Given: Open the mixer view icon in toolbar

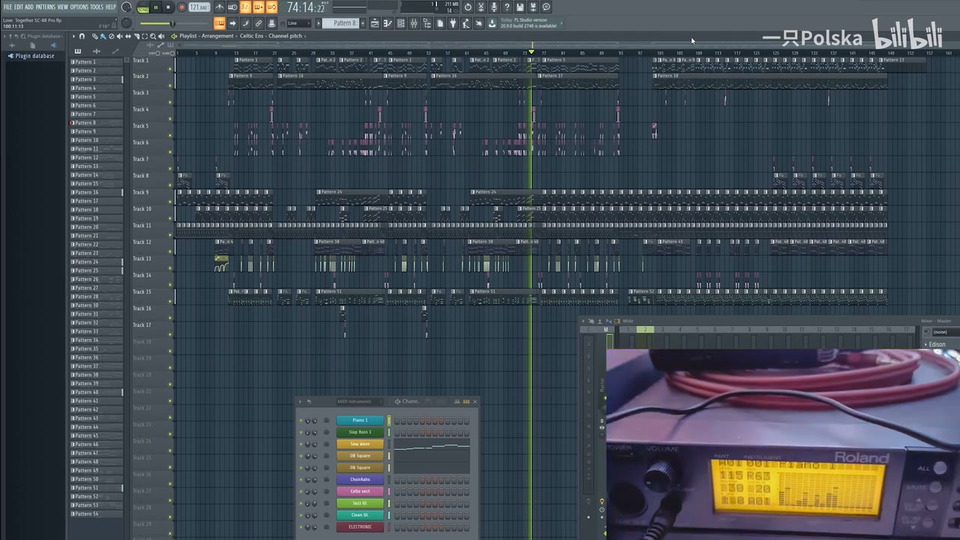Looking at the screenshot, I should click(x=414, y=23).
